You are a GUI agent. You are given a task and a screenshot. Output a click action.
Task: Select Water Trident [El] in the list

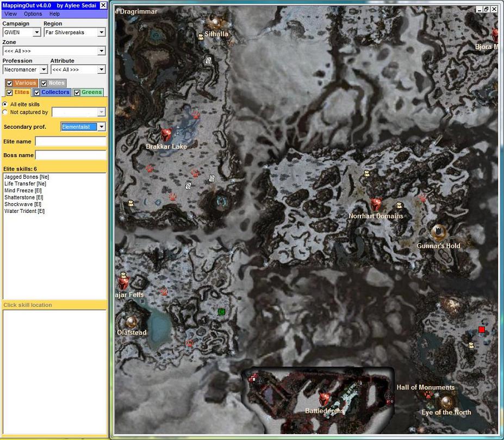tap(24, 211)
